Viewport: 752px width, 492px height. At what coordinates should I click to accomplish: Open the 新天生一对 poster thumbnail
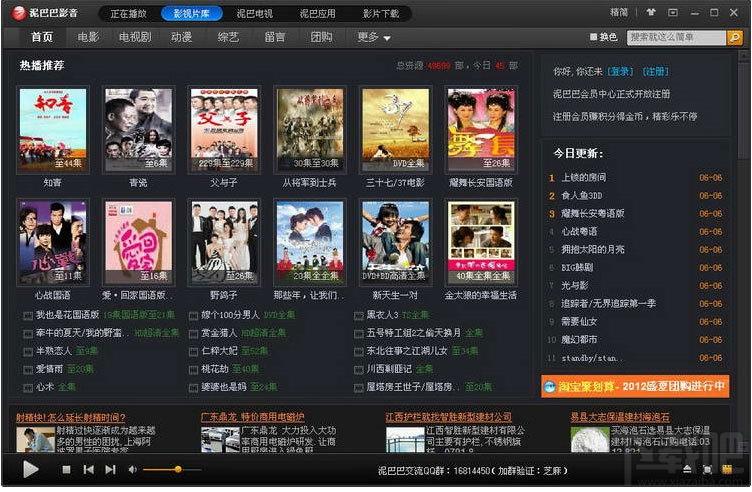click(x=396, y=242)
